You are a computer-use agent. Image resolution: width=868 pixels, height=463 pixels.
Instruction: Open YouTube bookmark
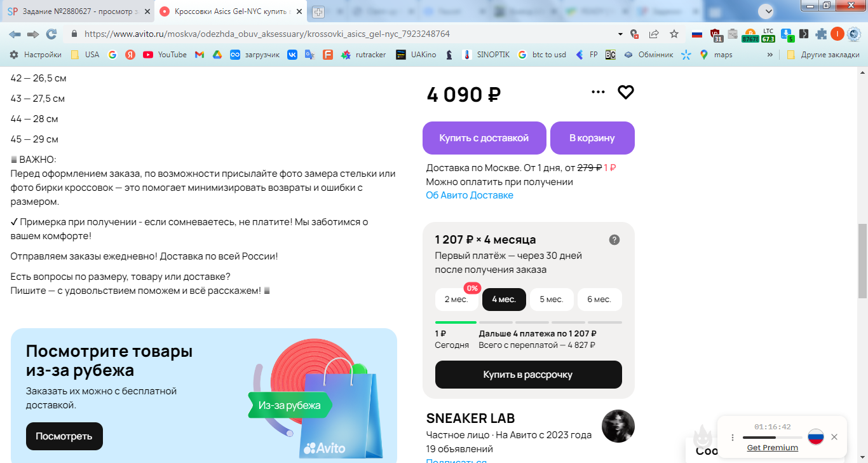tap(165, 55)
